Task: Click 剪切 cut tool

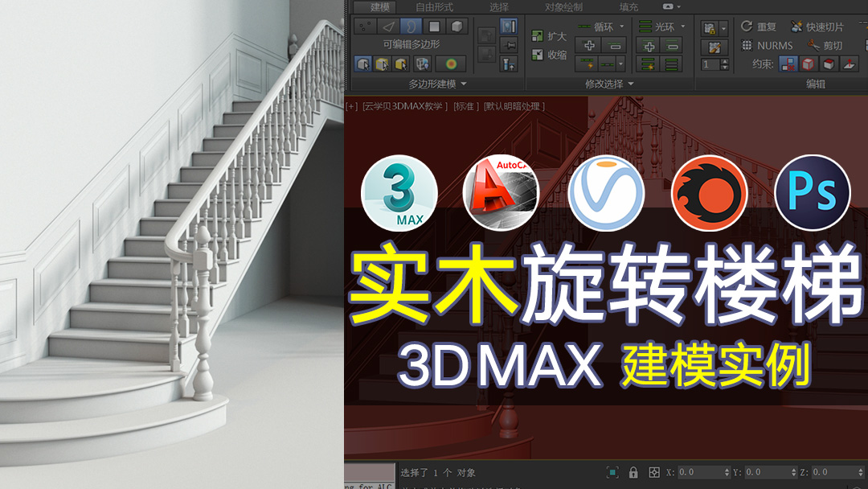Action: tap(825, 45)
